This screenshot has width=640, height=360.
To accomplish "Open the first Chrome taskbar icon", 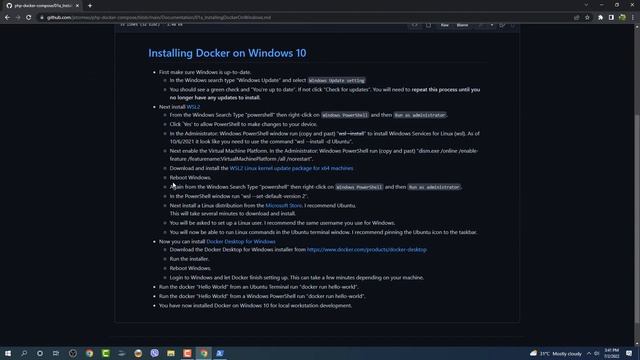I will coord(89,353).
